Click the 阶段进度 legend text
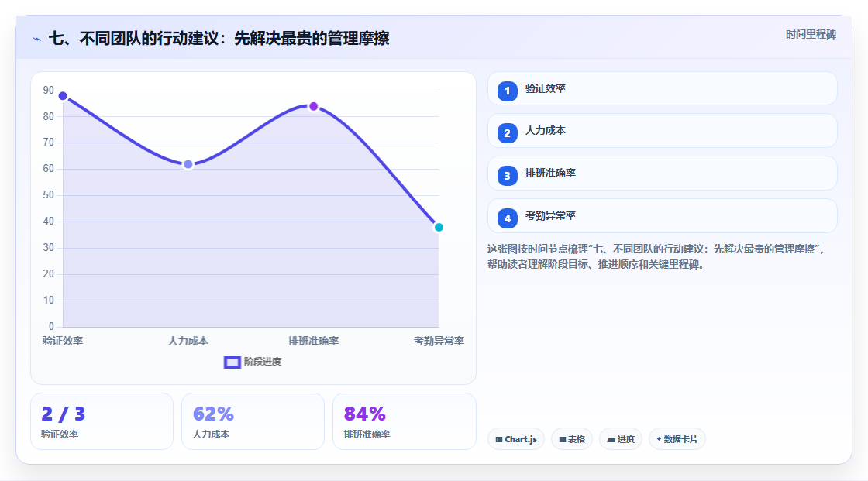Image resolution: width=868 pixels, height=481 pixels. tap(263, 362)
